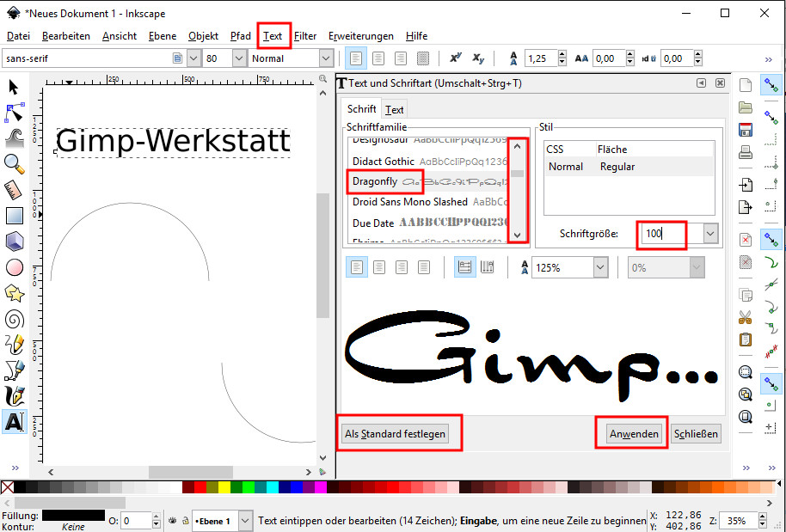Click the Anwenden button
Screen dimensions: 786x532
click(634, 434)
